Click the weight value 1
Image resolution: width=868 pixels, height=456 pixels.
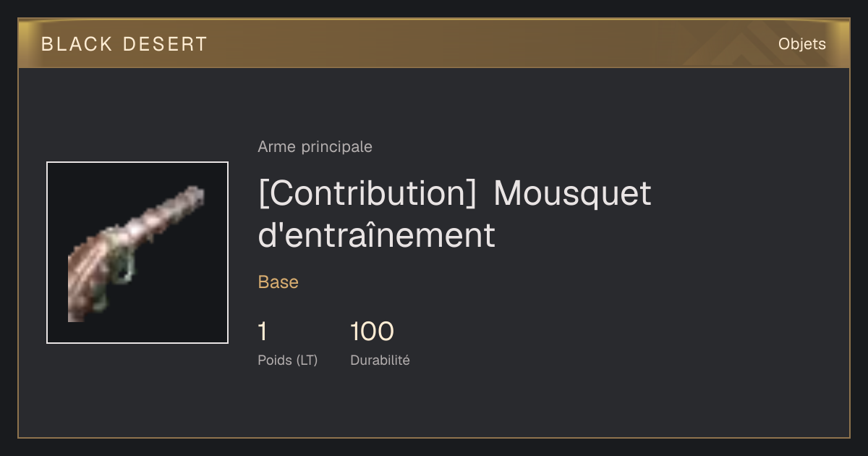(263, 332)
